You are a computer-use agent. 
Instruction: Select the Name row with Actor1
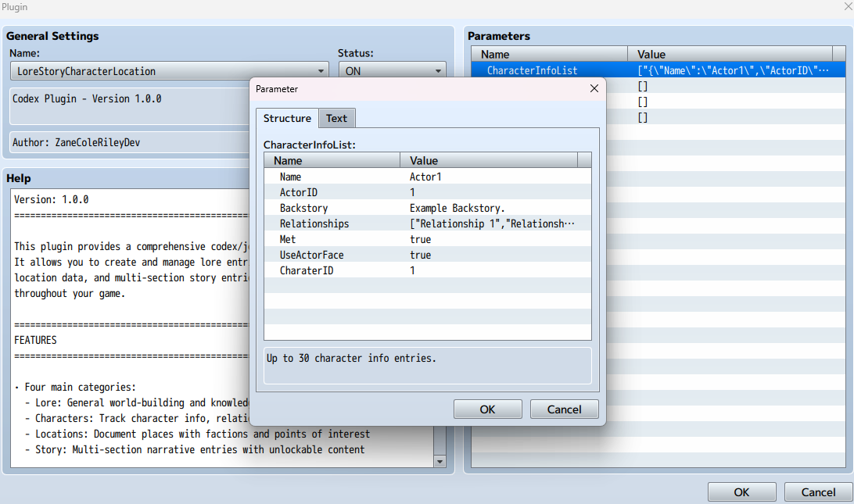pos(428,177)
